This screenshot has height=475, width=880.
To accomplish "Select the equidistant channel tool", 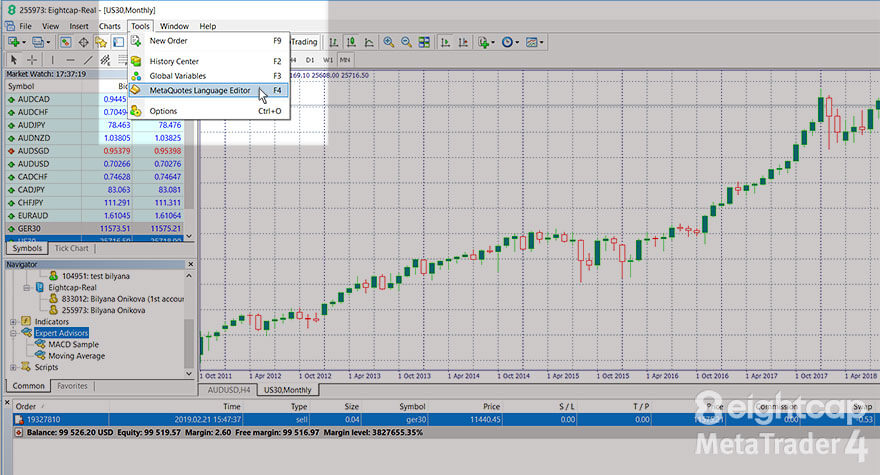I will [x=105, y=60].
